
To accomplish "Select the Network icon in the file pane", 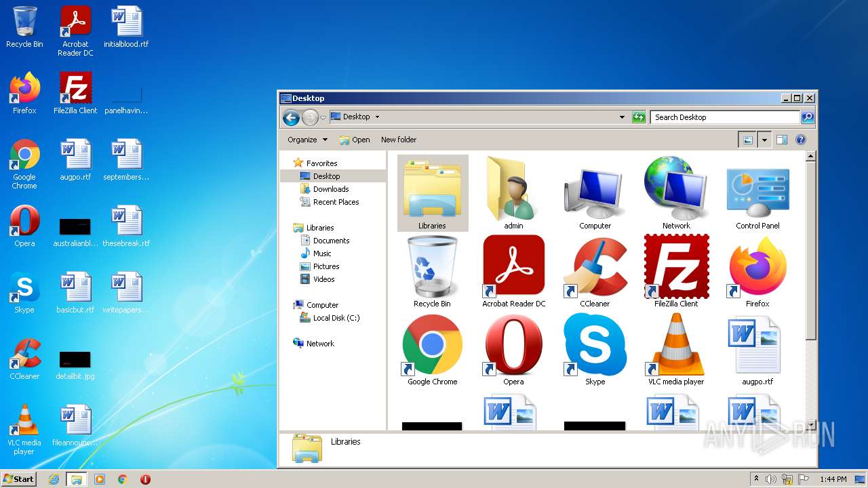I will [676, 193].
